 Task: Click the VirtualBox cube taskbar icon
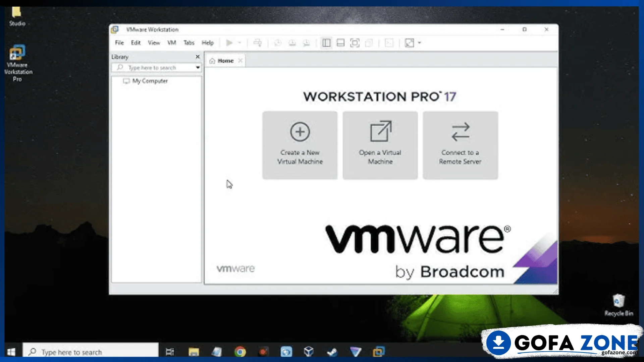[x=309, y=352]
